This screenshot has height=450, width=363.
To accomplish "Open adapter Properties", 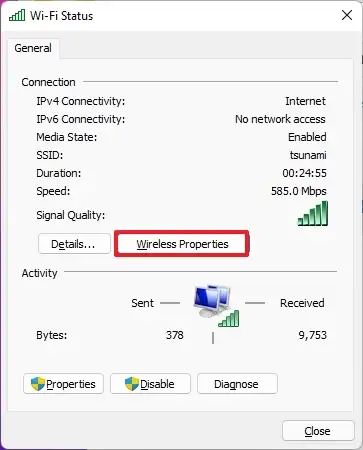I will (x=63, y=384).
